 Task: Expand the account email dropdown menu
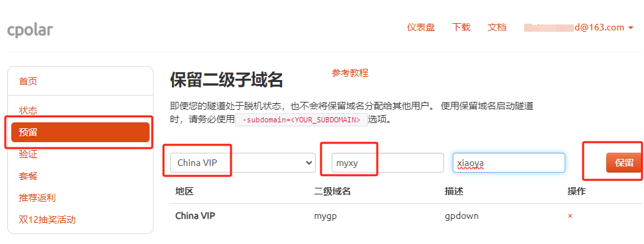click(x=579, y=28)
